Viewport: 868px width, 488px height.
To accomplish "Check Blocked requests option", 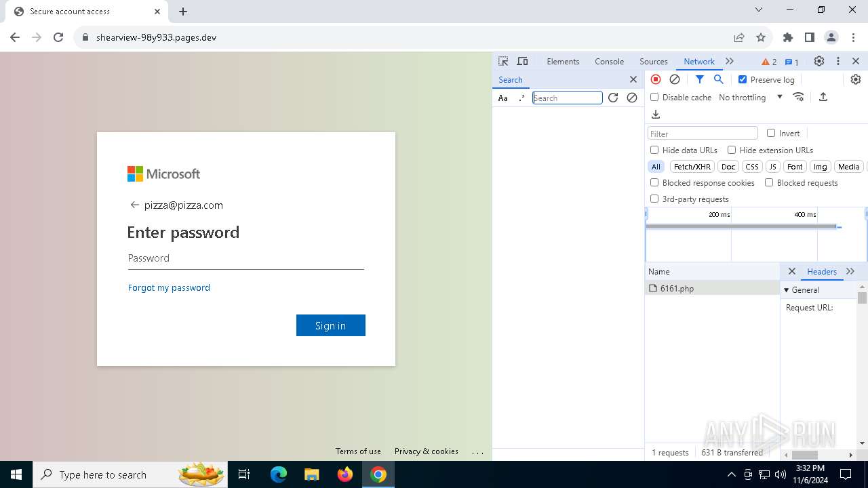I will coord(769,182).
